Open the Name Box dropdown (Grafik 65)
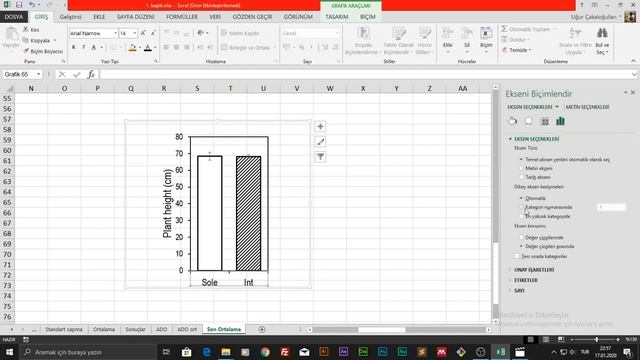Viewport: 640px width, 360px height. pyautogui.click(x=38, y=74)
